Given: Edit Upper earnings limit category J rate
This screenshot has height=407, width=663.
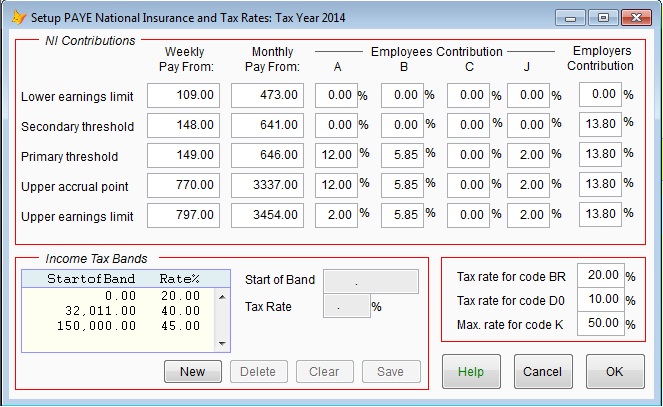Looking at the screenshot, I should coord(528,215).
